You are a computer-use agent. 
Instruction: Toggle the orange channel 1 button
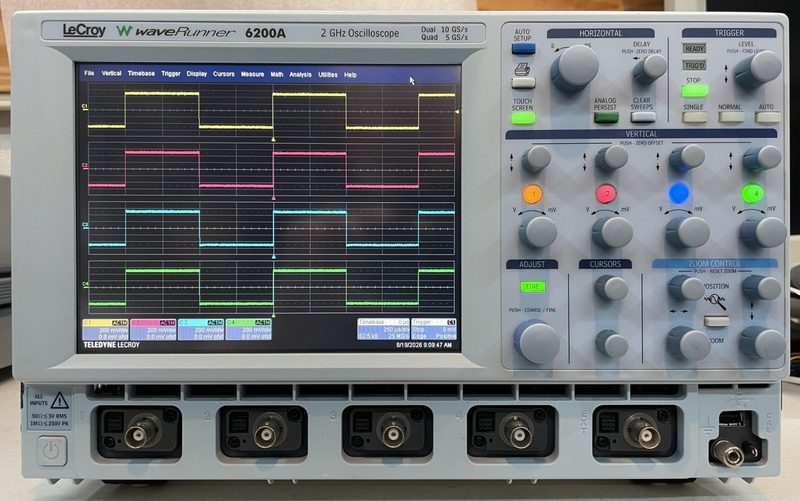tap(533, 194)
